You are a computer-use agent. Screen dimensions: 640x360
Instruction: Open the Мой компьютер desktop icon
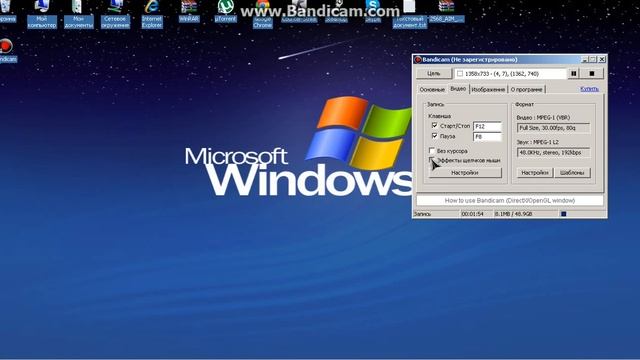click(42, 14)
